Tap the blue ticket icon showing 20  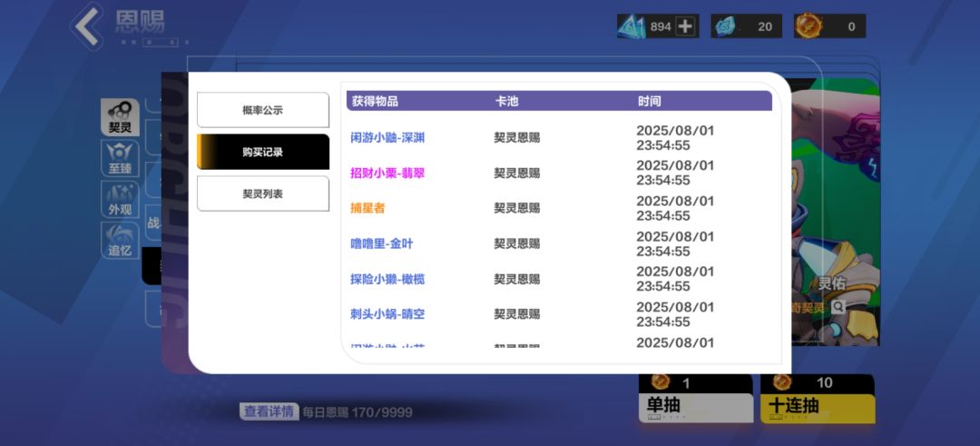726,26
